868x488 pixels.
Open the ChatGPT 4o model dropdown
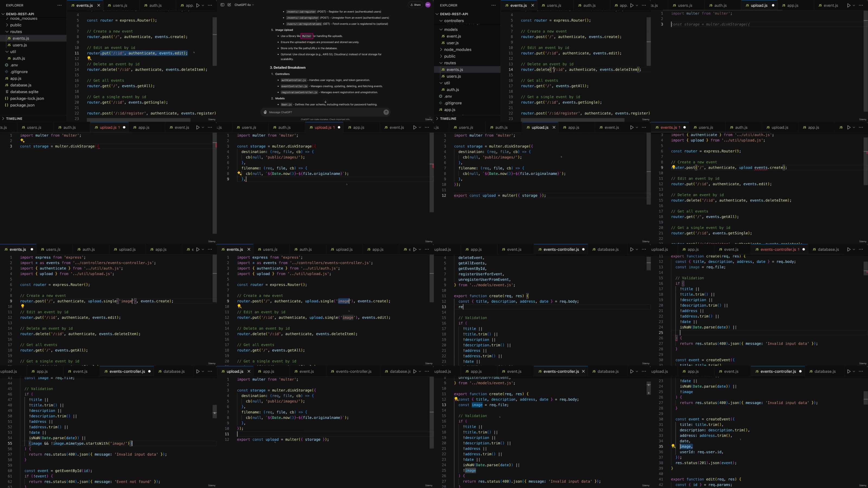[x=244, y=5]
